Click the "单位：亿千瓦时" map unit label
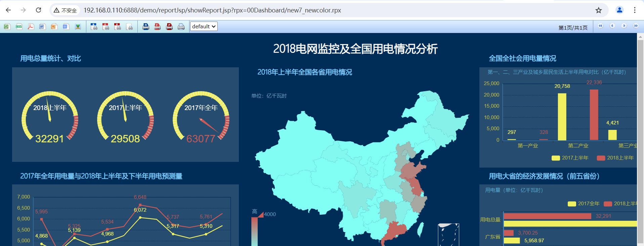This screenshot has height=246, width=644. pos(269,96)
